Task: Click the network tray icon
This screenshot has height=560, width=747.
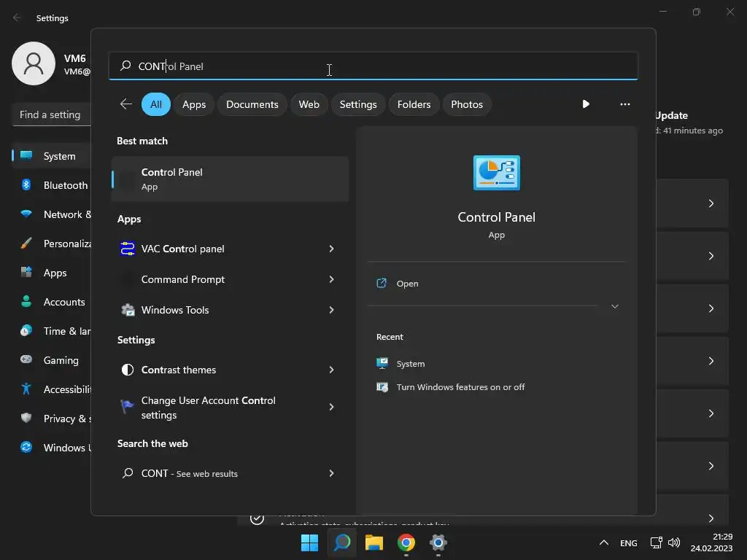Action: pyautogui.click(x=656, y=542)
